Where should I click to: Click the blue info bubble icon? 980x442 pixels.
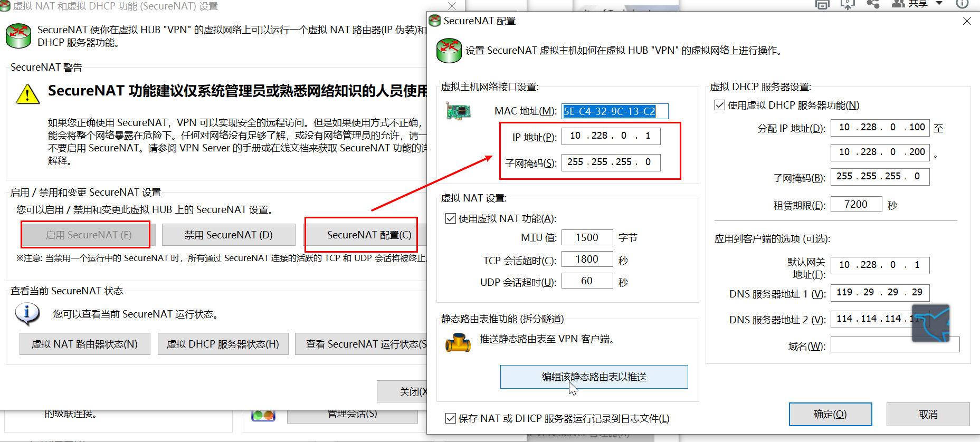click(27, 314)
